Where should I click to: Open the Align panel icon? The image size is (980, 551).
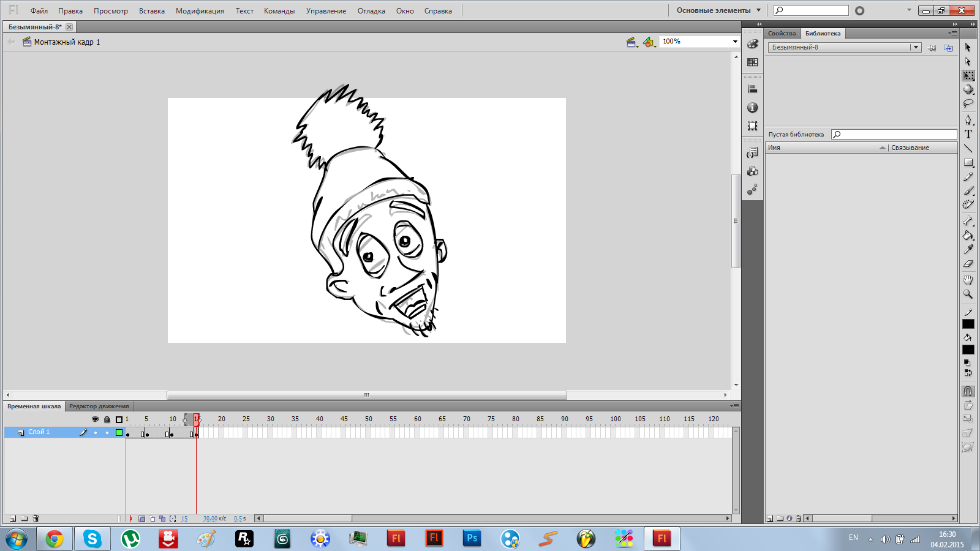752,89
